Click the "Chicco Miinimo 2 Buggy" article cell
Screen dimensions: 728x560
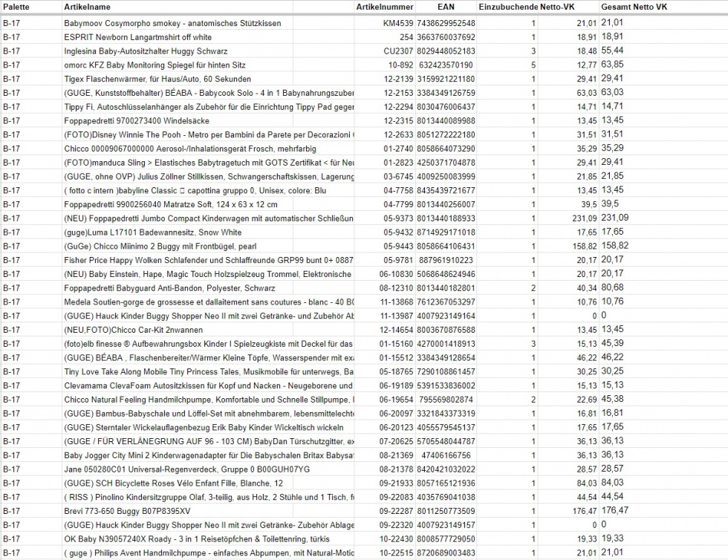[x=160, y=246]
